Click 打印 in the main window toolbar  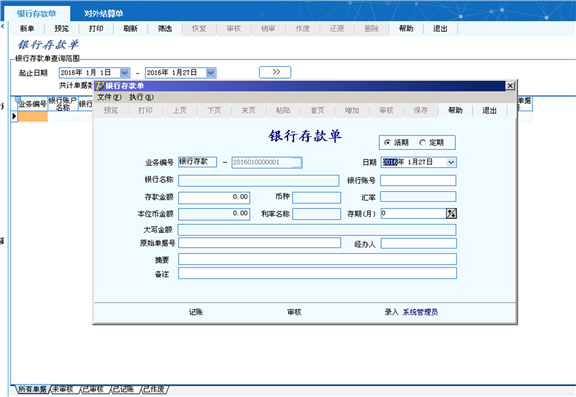coord(96,29)
